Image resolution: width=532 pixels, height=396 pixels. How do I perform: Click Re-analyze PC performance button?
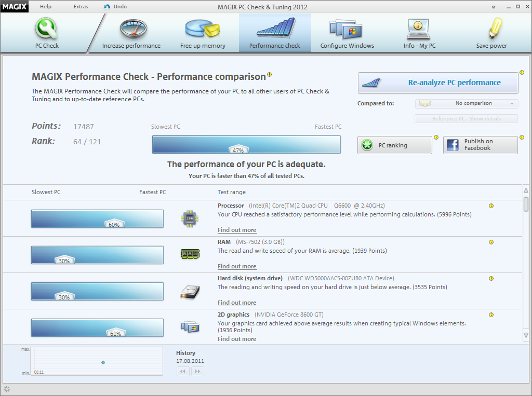tap(438, 83)
